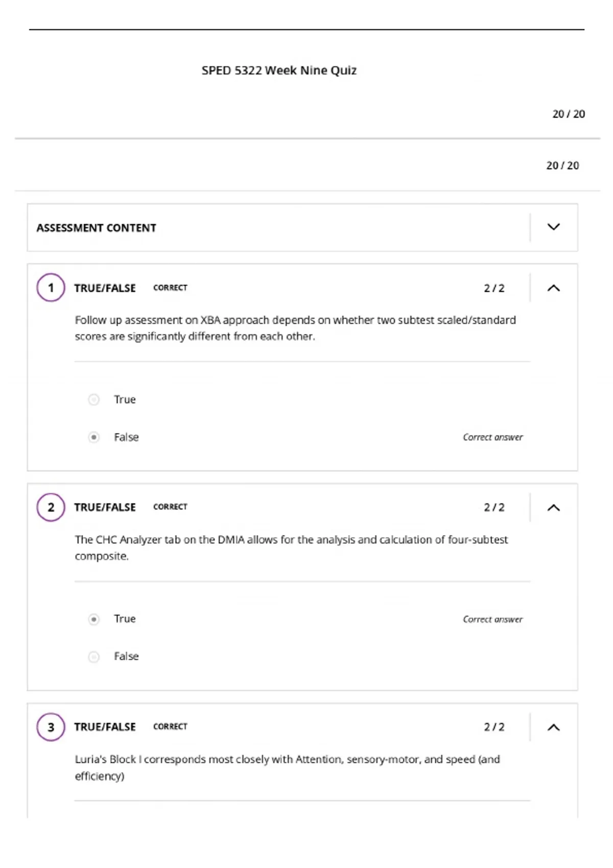This screenshot has height=868, width=613.
Task: Click the top 20 / 20 total score
Action: pyautogui.click(x=569, y=114)
